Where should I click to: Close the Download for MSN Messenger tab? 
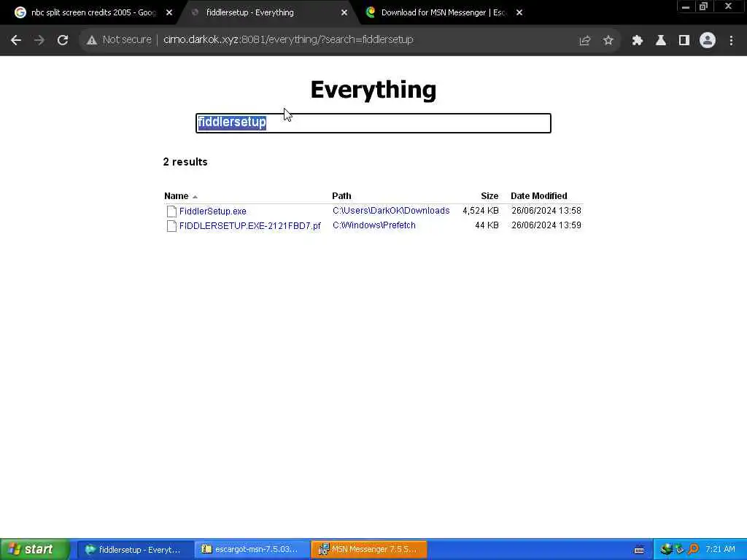pos(519,13)
